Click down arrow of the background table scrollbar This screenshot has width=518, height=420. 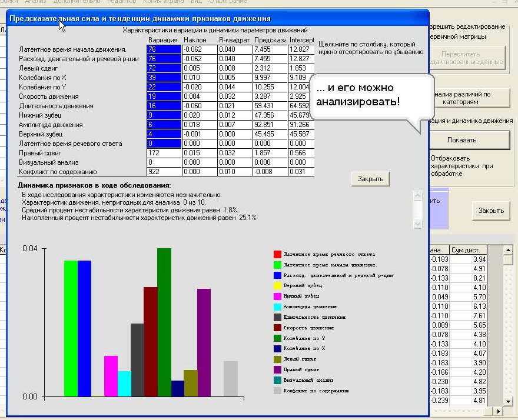(x=508, y=402)
